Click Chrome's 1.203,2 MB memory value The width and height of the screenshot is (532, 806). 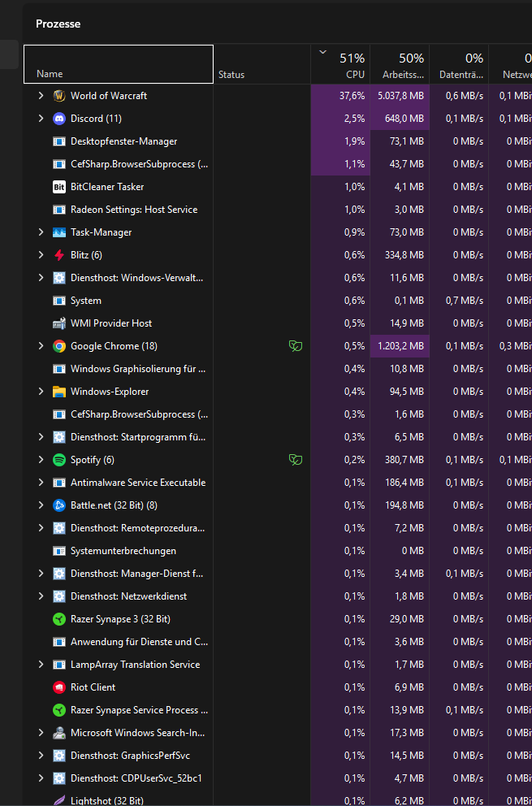pos(400,346)
